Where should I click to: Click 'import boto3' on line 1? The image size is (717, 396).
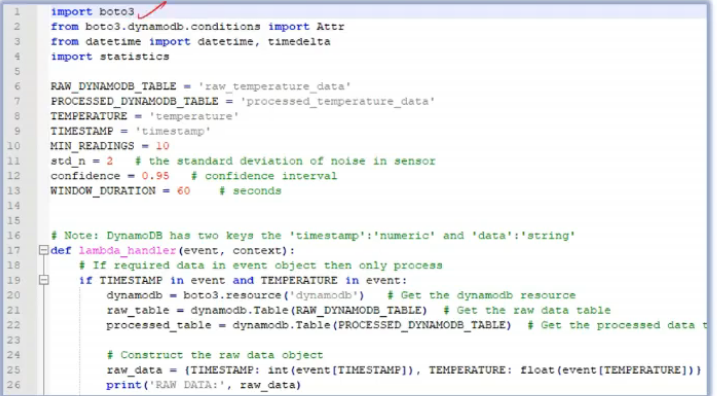92,11
